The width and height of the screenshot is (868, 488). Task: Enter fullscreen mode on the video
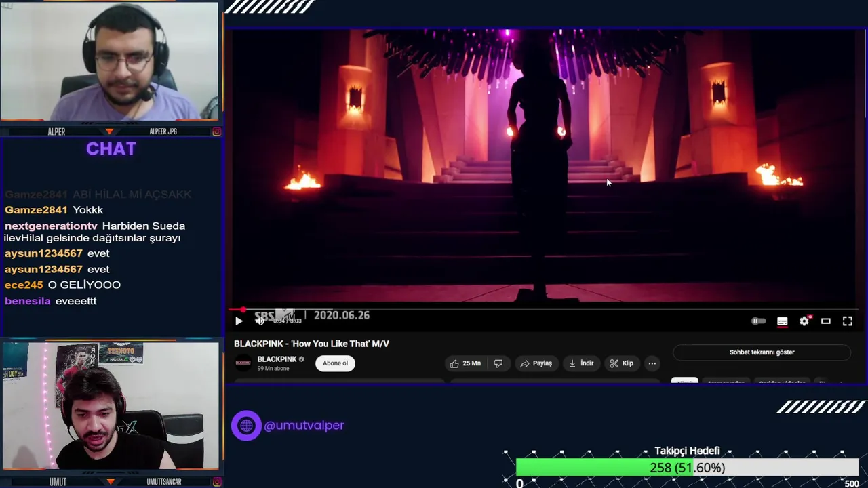point(848,321)
